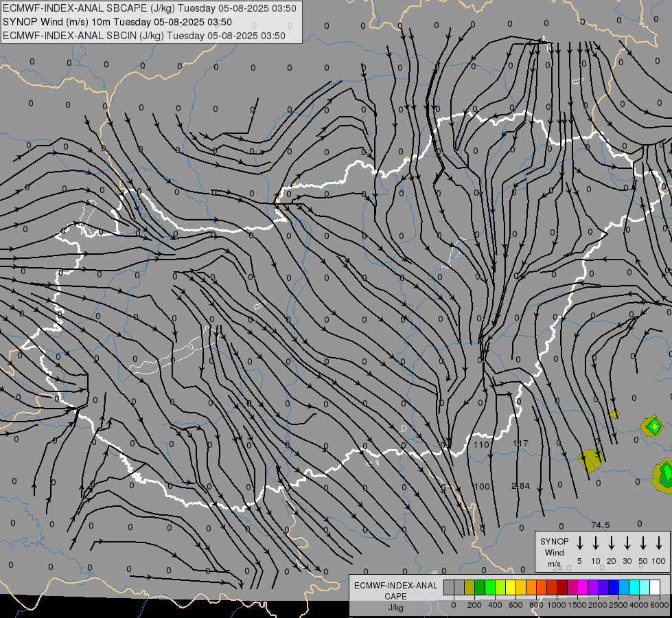This screenshot has height=618, width=672.
Task: Click the '110' value on the map
Action: click(x=481, y=445)
